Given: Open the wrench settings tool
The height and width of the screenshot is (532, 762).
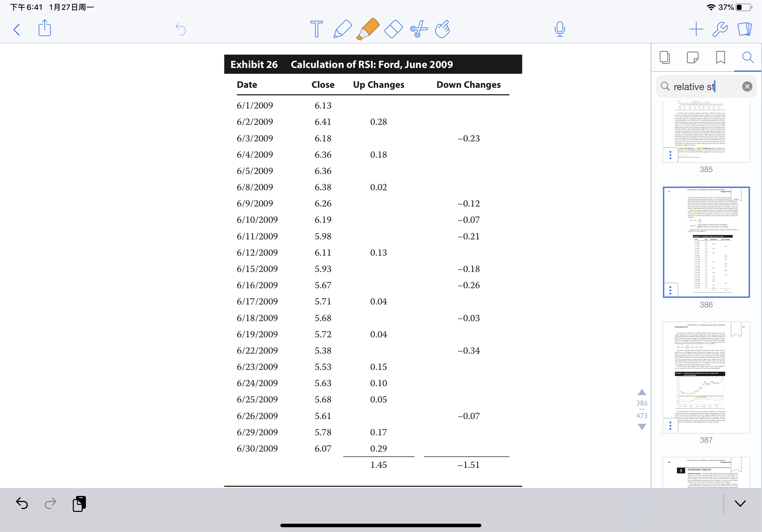Looking at the screenshot, I should (720, 29).
